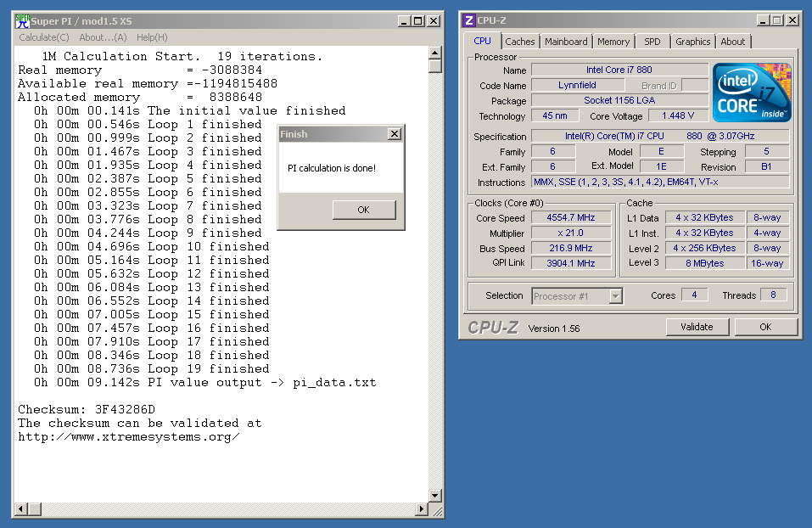Click the Core Voltage value '1.448 V'

point(679,115)
